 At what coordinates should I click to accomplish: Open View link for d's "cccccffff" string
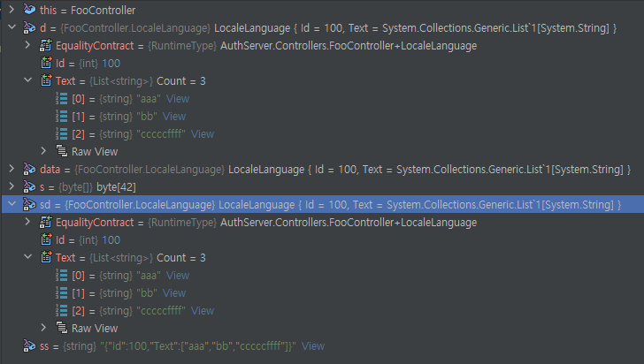203,134
